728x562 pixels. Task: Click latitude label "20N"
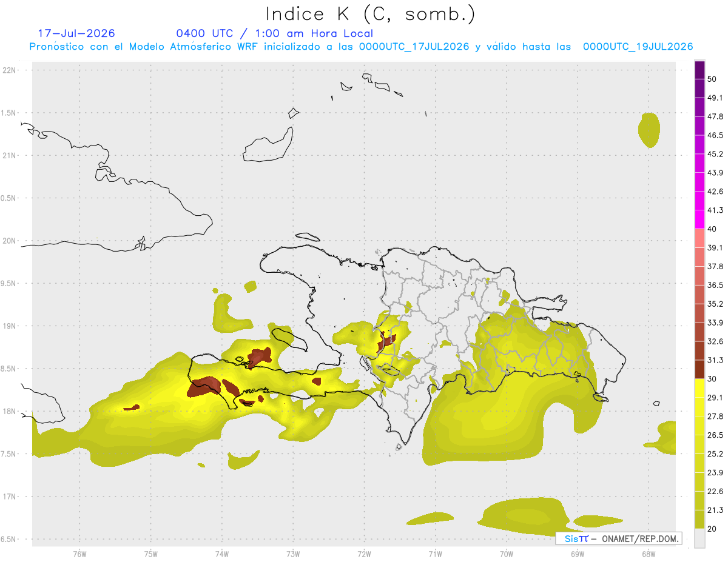pos(10,241)
